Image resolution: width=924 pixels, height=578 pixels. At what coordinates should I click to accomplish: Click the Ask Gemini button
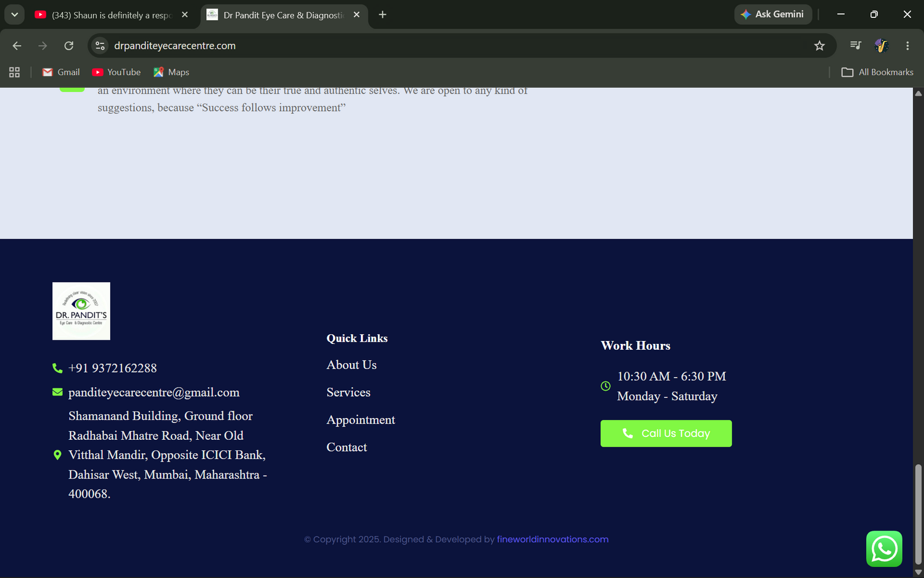pos(773,14)
